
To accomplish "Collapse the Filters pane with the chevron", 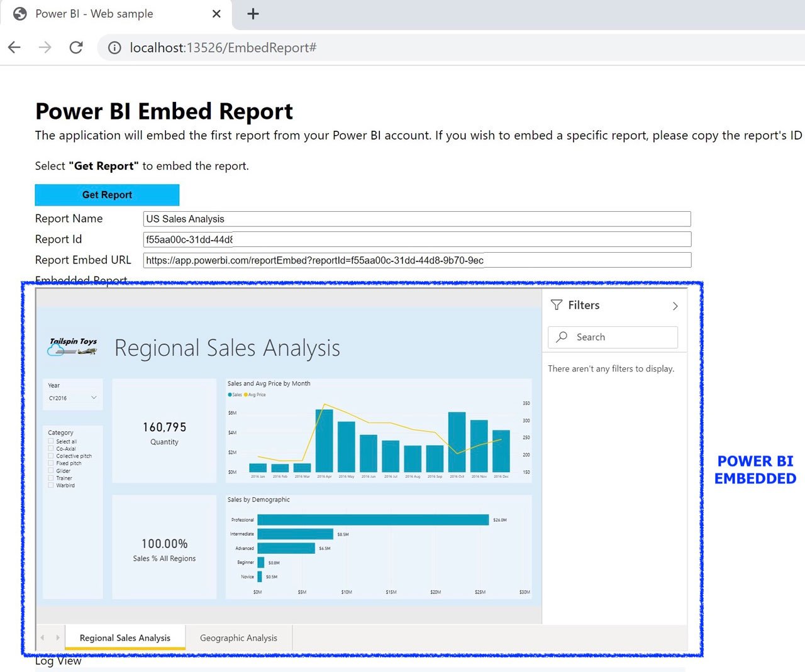I will click(x=675, y=306).
